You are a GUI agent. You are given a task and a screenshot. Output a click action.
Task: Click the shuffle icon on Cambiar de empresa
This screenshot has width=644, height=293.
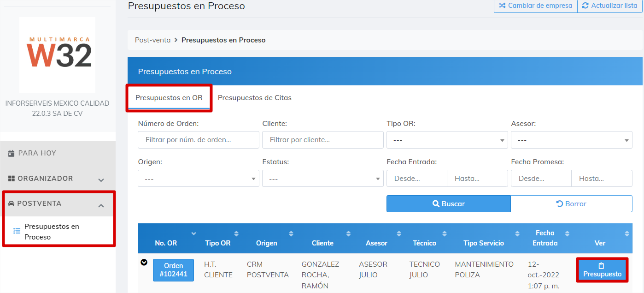pyautogui.click(x=503, y=6)
